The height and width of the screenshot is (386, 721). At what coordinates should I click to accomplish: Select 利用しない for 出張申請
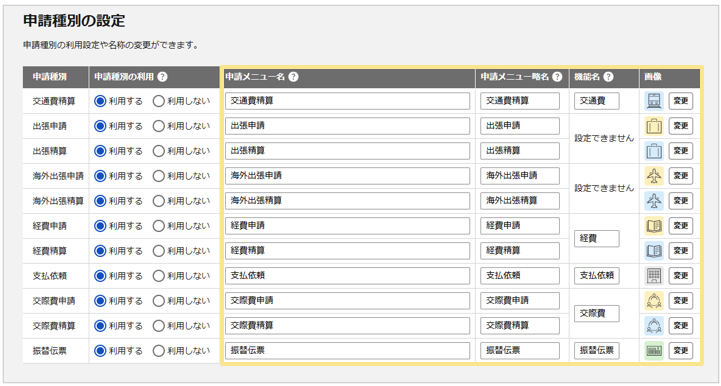click(x=159, y=126)
